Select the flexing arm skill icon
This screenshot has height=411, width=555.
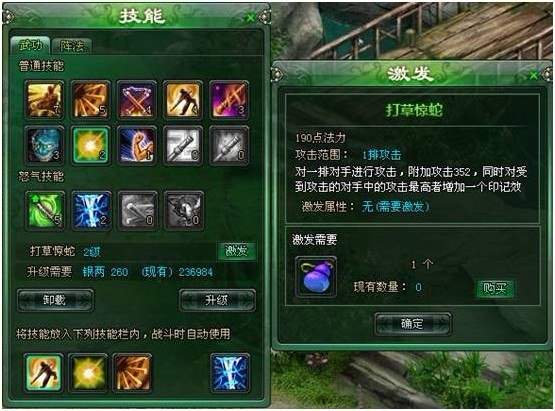tap(137, 145)
